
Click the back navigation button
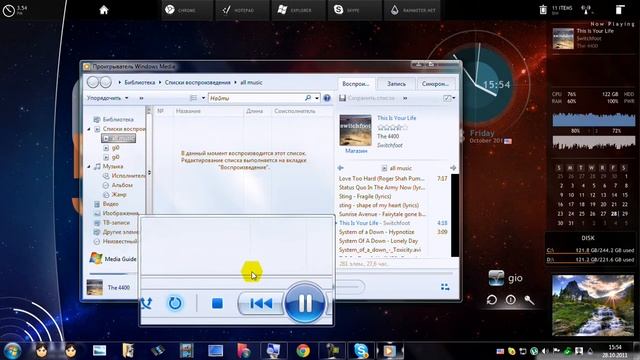click(x=93, y=82)
